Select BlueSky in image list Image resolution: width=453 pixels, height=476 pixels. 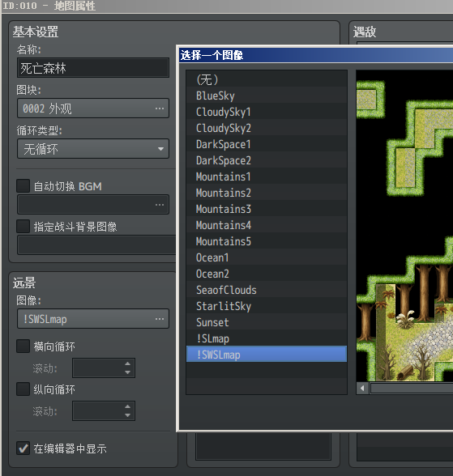(x=267, y=96)
